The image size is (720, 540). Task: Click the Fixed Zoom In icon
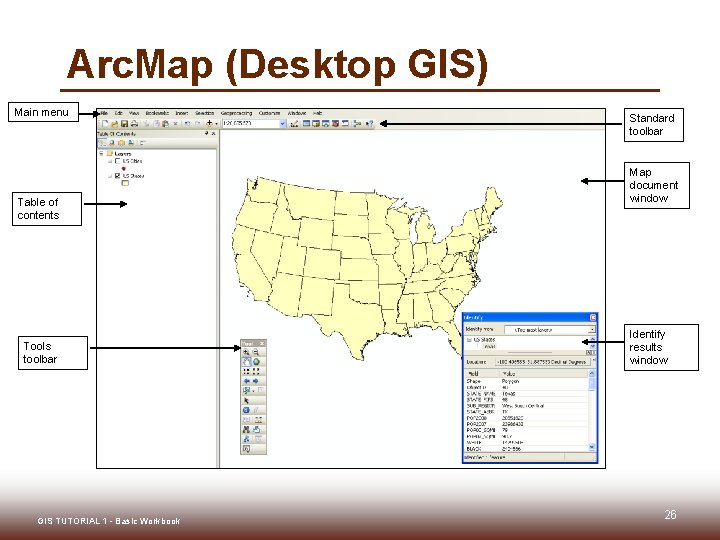(x=247, y=371)
